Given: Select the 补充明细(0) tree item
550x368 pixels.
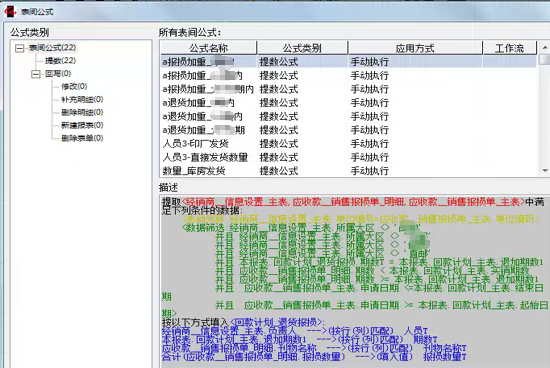Looking at the screenshot, I should tap(82, 99).
